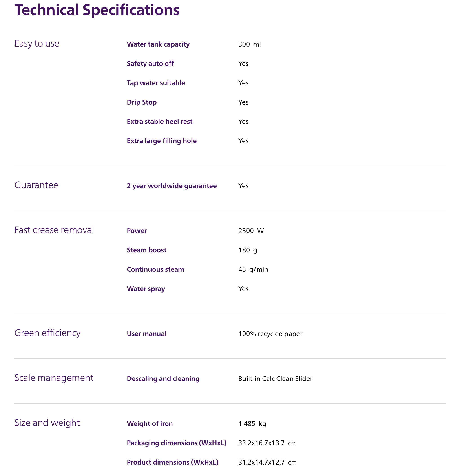Click the Tap water suitable label
Viewport: 460px width, 476px height.
[x=156, y=83]
